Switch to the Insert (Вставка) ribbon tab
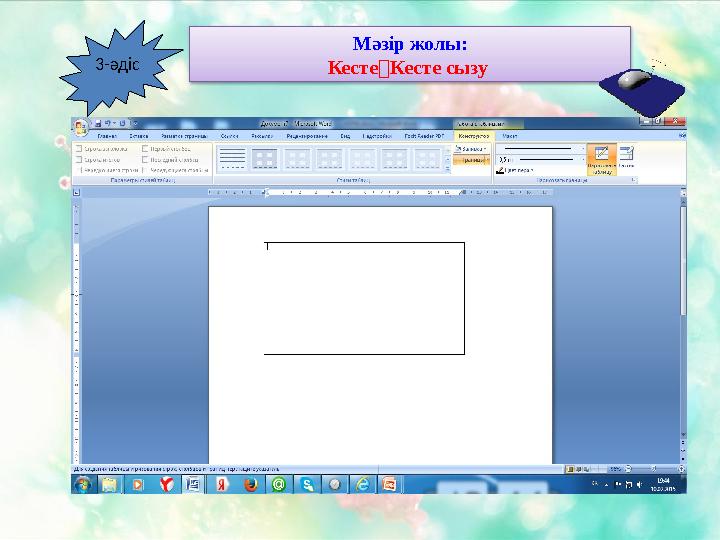The width and height of the screenshot is (720, 540). coord(139,136)
